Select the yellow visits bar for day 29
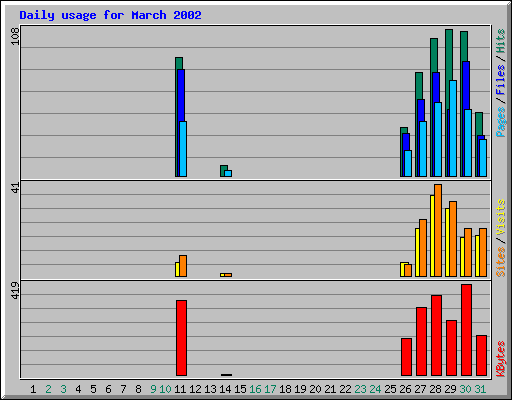512x400 pixels. 447,242
